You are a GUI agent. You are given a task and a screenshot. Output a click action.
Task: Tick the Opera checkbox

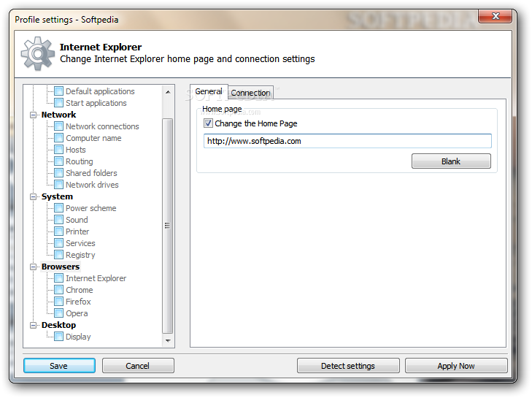click(x=58, y=313)
